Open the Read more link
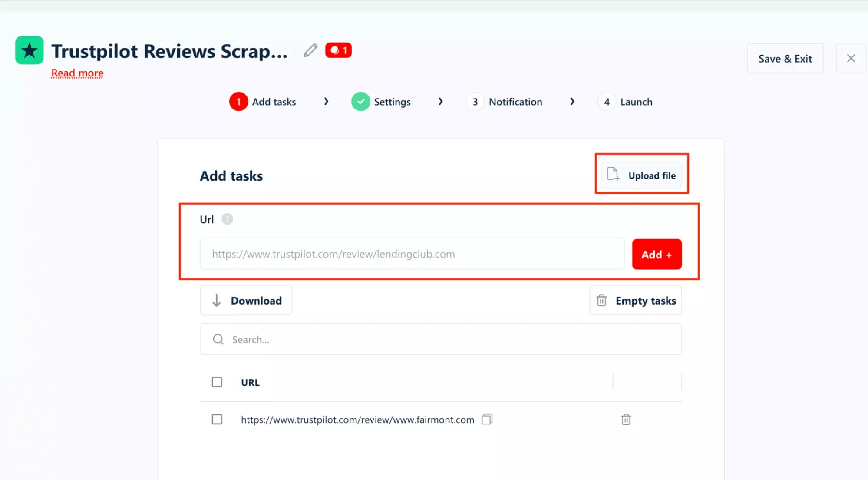 pos(77,73)
